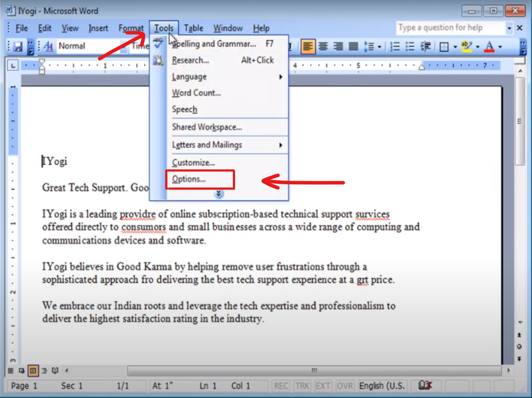Expand the highlight color dropdown arrow
Image resolution: width=532 pixels, height=398 pixels.
(x=477, y=47)
